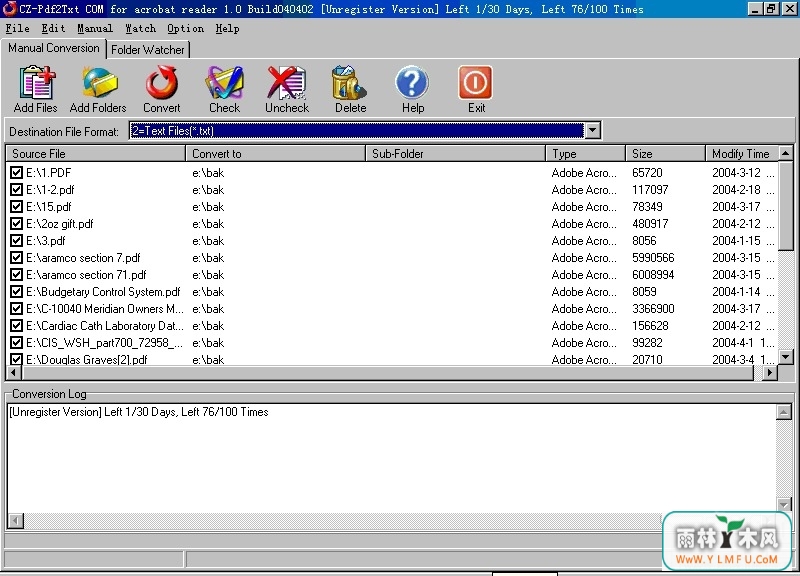Click the Add Files toolbar icon
This screenshot has width=800, height=576.
pyautogui.click(x=36, y=82)
